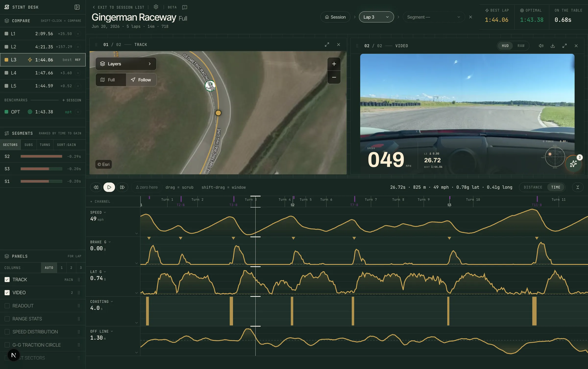Open the LAT G channel dropdown
Image resolution: width=588 pixels, height=369 pixels.
pyautogui.click(x=98, y=272)
